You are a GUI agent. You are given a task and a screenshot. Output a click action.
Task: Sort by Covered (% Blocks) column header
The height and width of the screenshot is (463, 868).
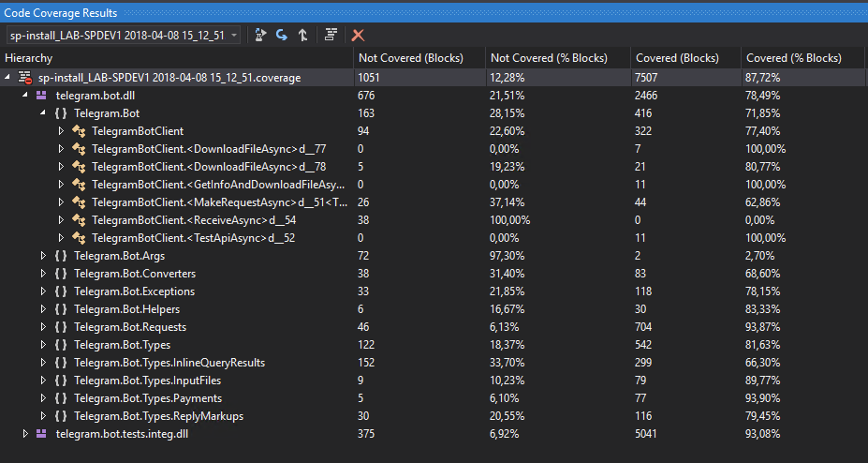point(804,58)
